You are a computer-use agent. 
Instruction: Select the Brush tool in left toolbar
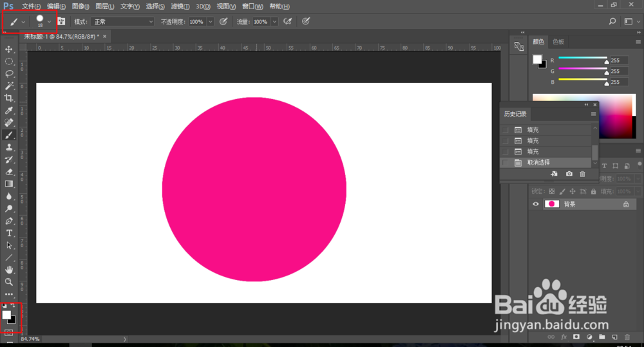pyautogui.click(x=8, y=135)
